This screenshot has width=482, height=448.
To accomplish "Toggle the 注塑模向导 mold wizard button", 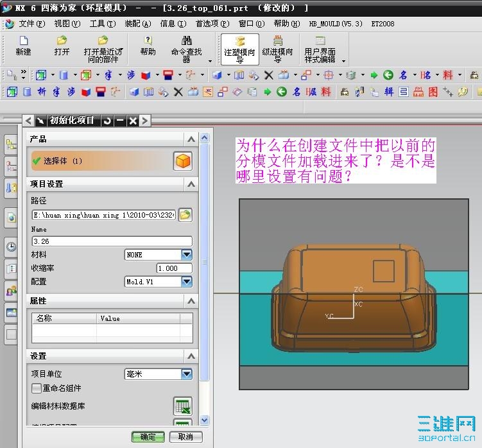I will [240, 49].
